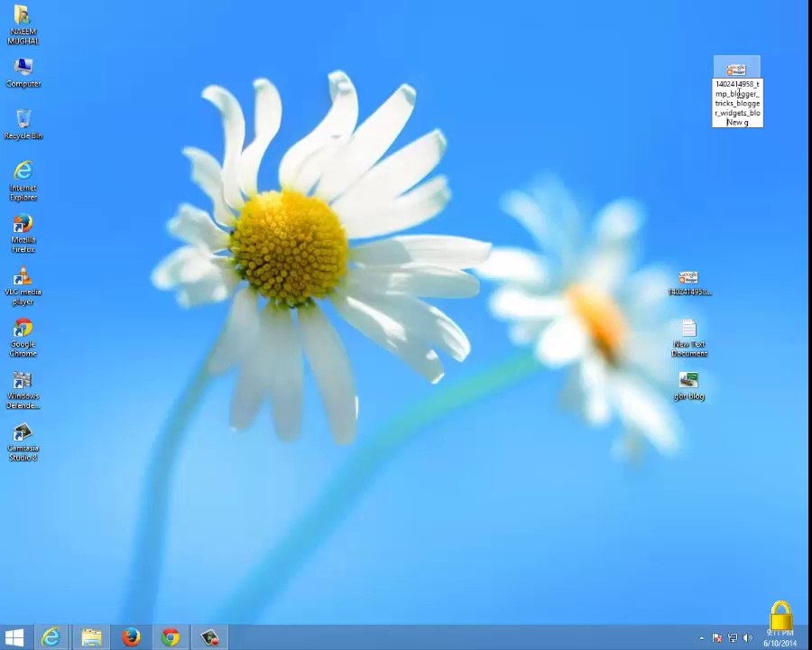Viewport: 812px width, 650px height.
Task: Show hidden system tray icons
Action: click(702, 638)
